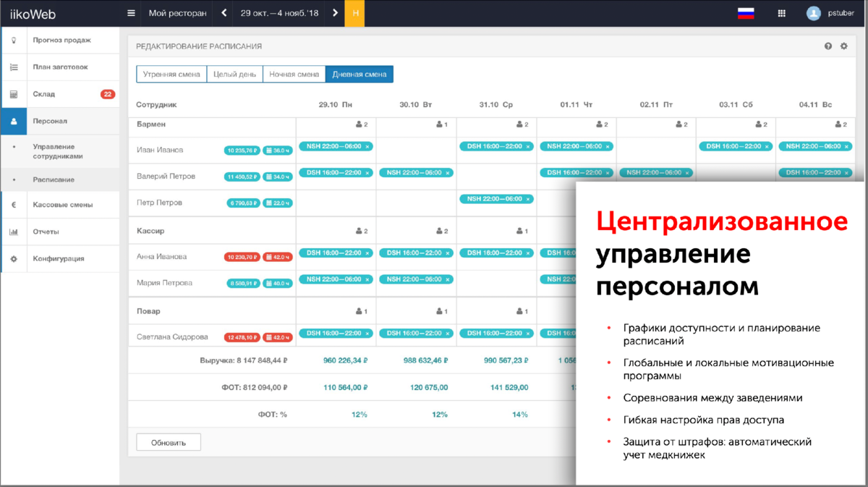
Task: Open the Прогноз продаж lightbulb icon
Action: 13,41
